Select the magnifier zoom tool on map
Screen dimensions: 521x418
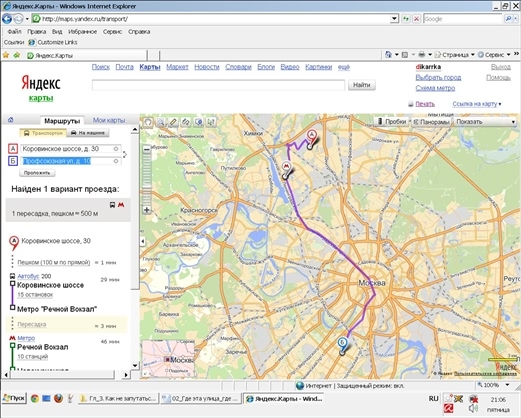tap(161, 122)
